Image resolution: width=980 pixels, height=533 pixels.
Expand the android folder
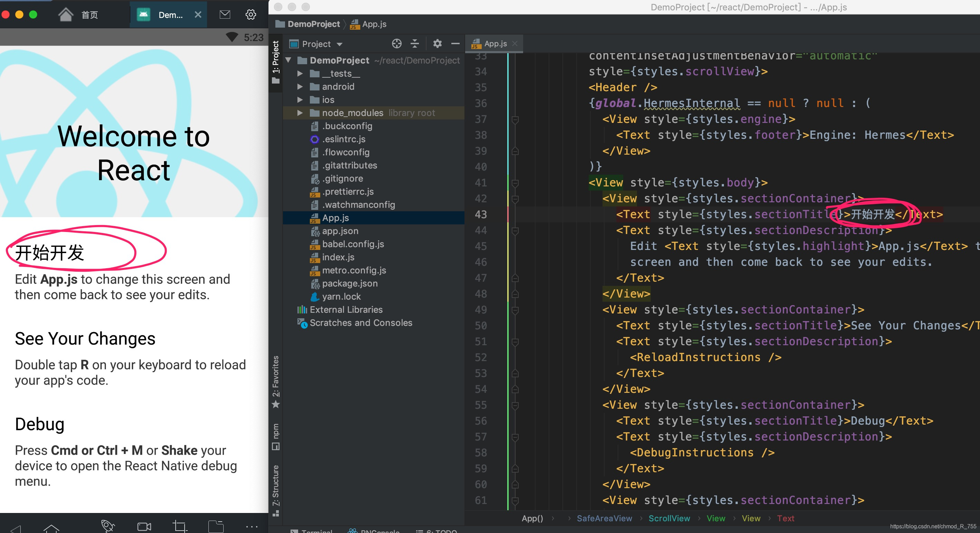[x=300, y=87]
